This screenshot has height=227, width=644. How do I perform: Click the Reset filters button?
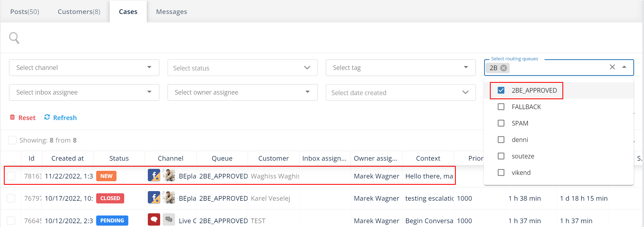click(x=23, y=118)
